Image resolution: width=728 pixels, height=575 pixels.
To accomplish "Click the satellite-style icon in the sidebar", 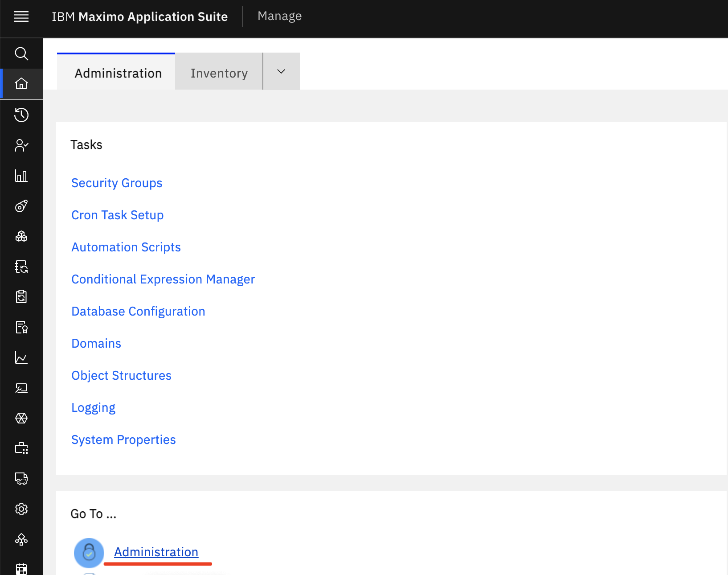I will 21,206.
